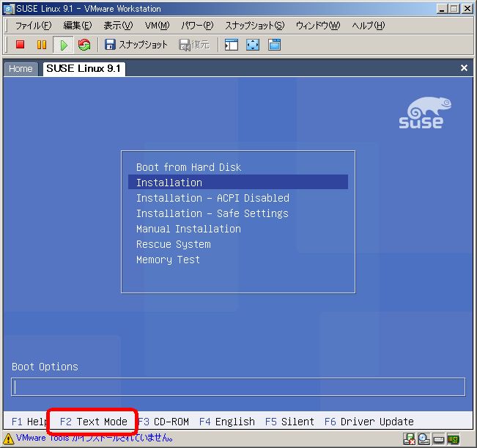Take a snapshot using the snapshot toolbar button
This screenshot has width=477, height=448.
click(x=136, y=45)
